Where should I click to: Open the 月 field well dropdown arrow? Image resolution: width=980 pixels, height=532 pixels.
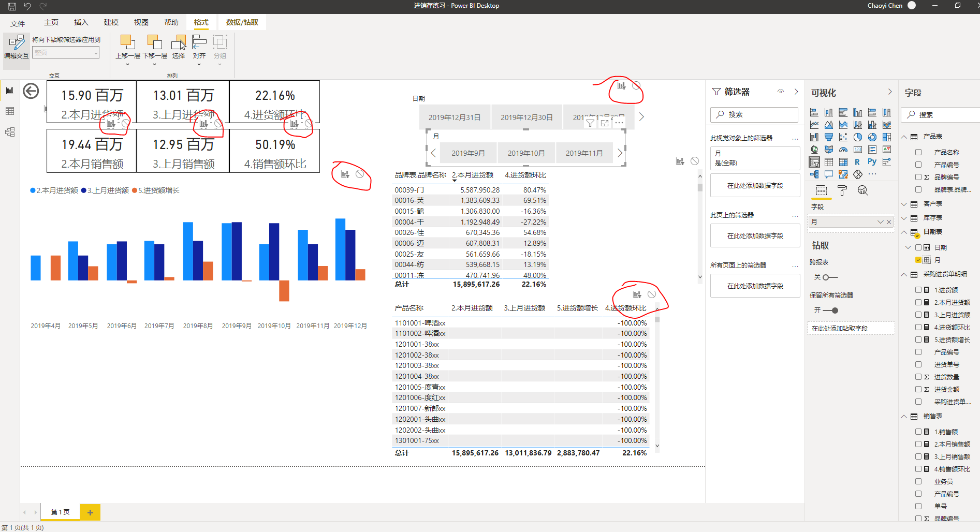point(880,222)
